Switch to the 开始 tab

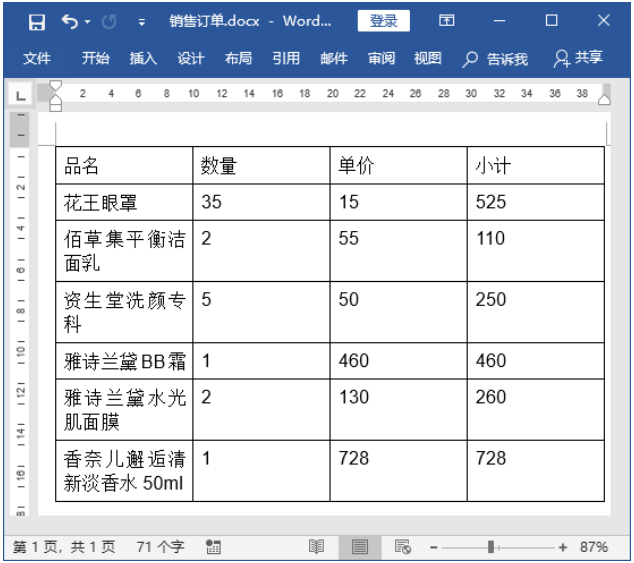[x=95, y=58]
